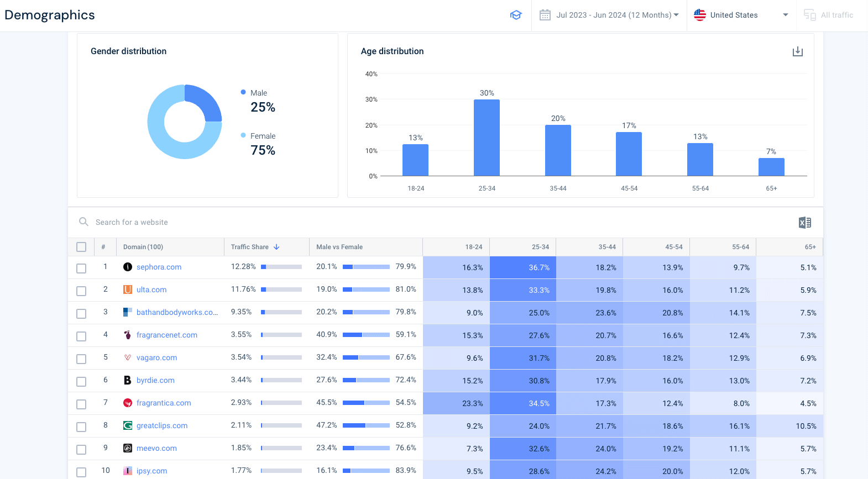Click sephora.com traffic share bar
Image resolution: width=868 pixels, height=479 pixels.
point(281,267)
